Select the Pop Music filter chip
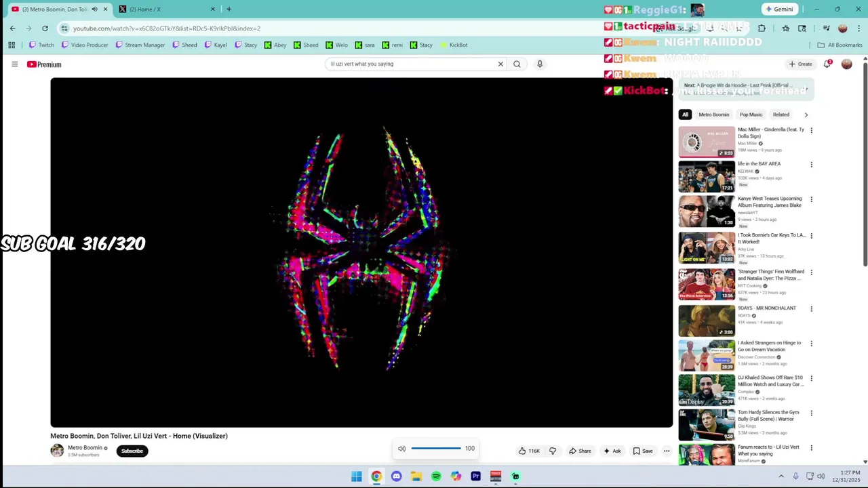 point(751,115)
